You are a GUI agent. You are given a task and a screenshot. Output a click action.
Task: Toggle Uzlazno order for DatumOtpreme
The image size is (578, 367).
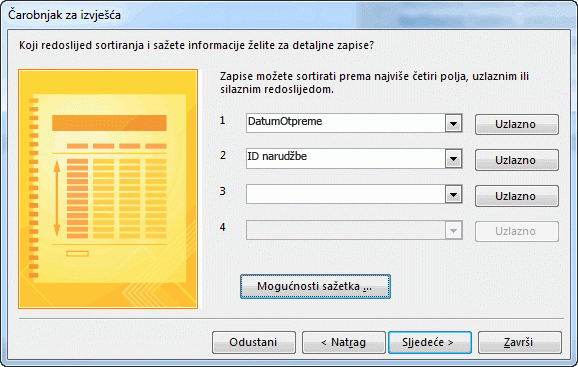[516, 125]
